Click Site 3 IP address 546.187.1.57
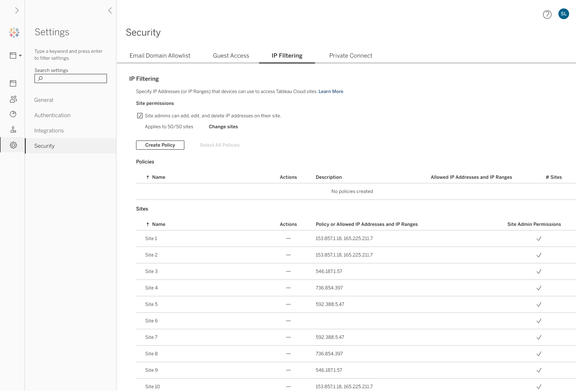Viewport: 581px width, 392px height. click(x=329, y=271)
